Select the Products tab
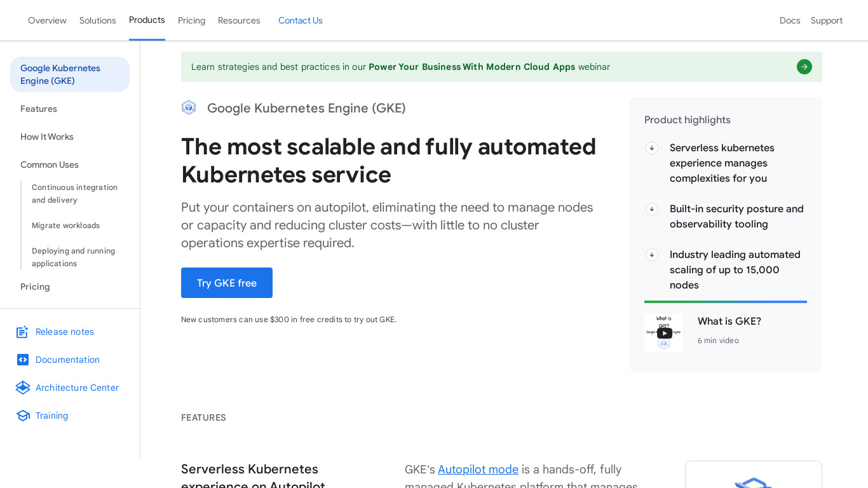Viewport: 868px width, 488px height. [x=147, y=20]
